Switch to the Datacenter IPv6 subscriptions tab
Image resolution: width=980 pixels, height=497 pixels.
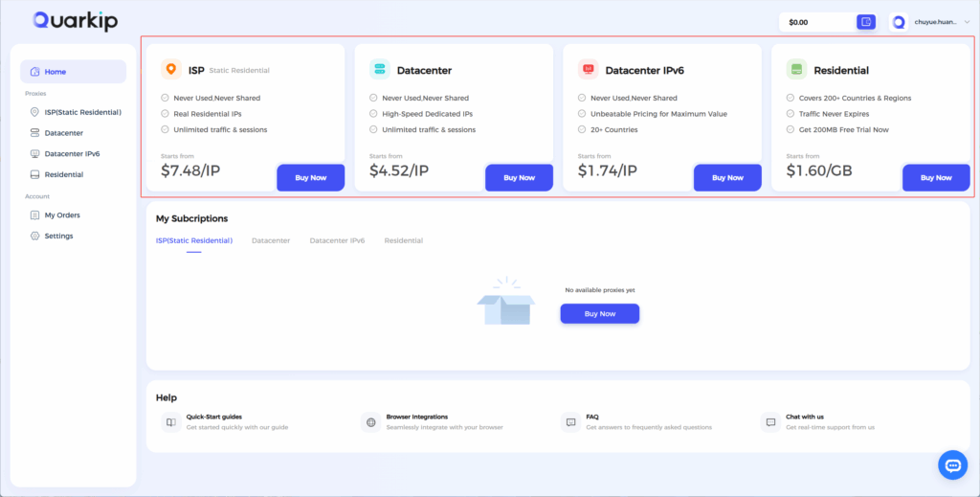coord(337,240)
